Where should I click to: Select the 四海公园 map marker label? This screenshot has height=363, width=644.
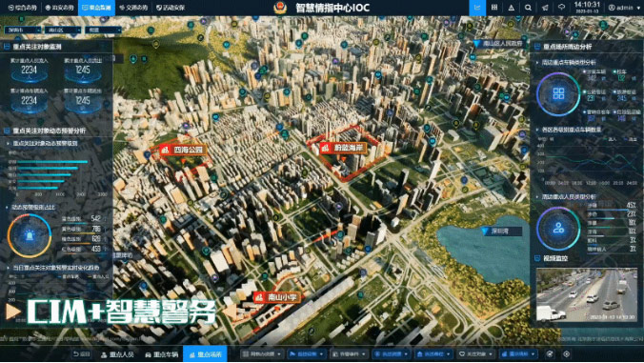pos(183,150)
